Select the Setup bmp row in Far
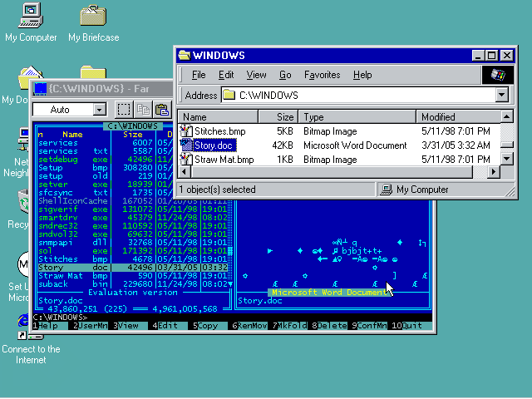This screenshot has width=532, height=399. (106, 168)
